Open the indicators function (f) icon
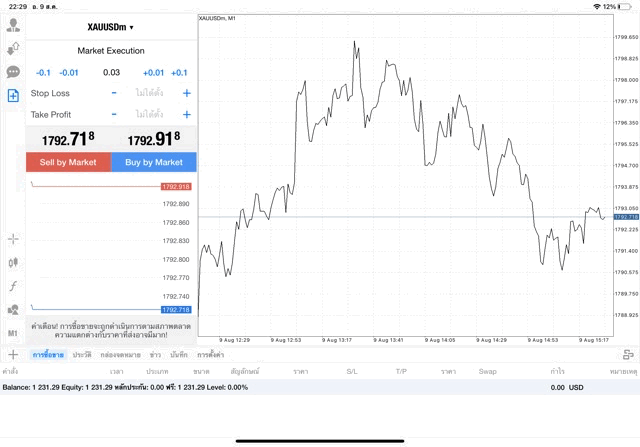The height and width of the screenshot is (447, 640). tap(13, 286)
